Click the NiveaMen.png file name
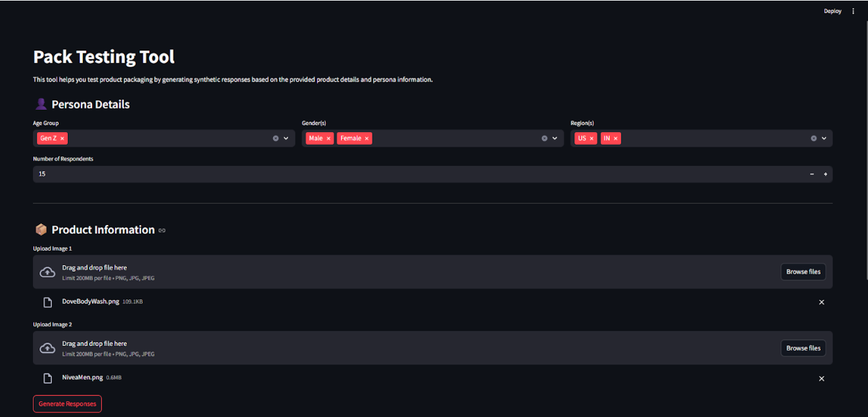Screen dimensions: 868x417 [82, 378]
